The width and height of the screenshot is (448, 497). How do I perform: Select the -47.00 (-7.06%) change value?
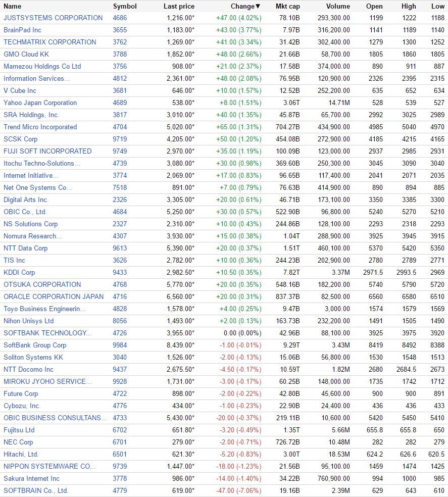[239, 490]
